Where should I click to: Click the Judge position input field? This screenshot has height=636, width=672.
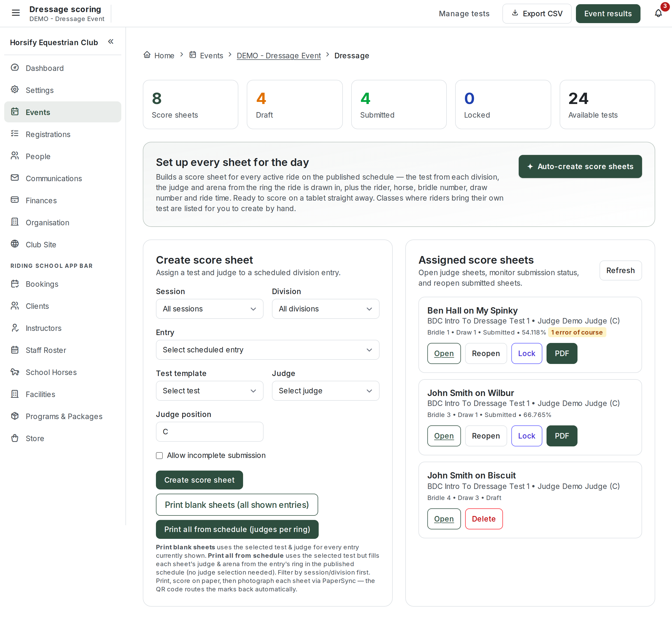click(209, 432)
